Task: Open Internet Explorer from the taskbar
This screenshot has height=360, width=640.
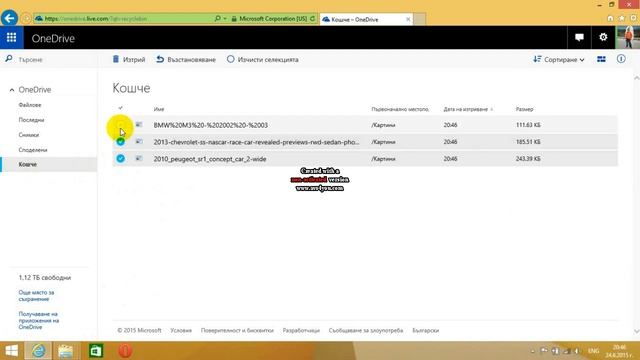Action: [x=39, y=351]
